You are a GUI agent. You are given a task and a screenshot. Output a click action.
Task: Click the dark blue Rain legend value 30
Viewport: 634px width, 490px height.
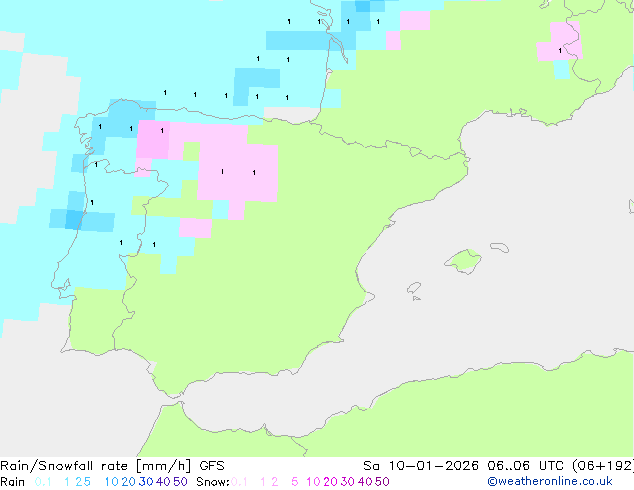146,482
